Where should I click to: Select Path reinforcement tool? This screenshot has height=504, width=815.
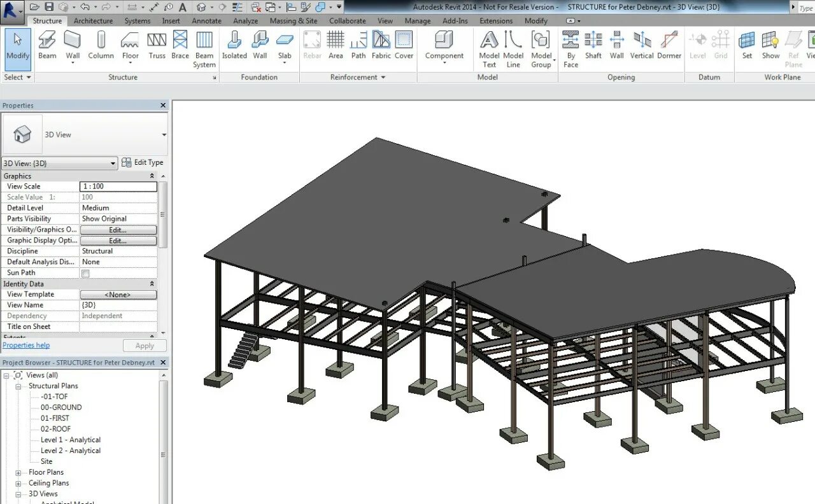[358, 45]
